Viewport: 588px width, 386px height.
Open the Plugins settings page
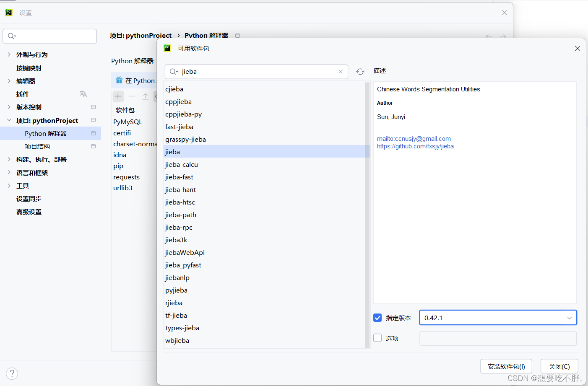click(23, 94)
